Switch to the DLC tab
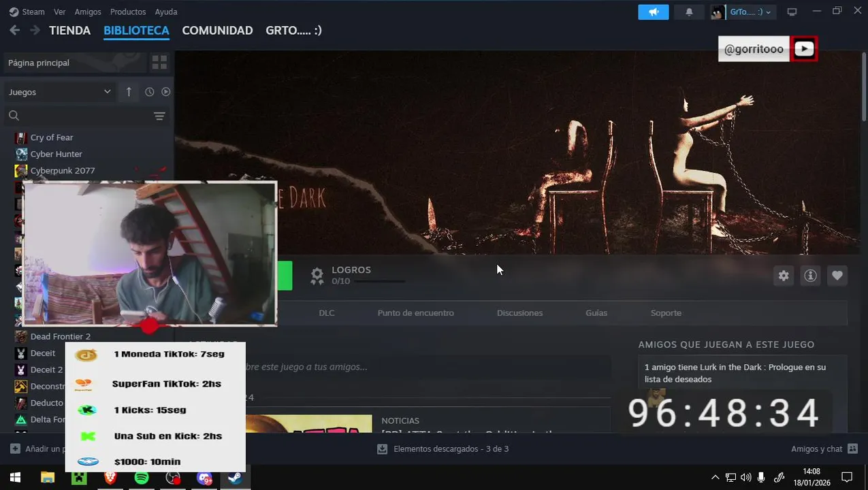 pos(327,313)
